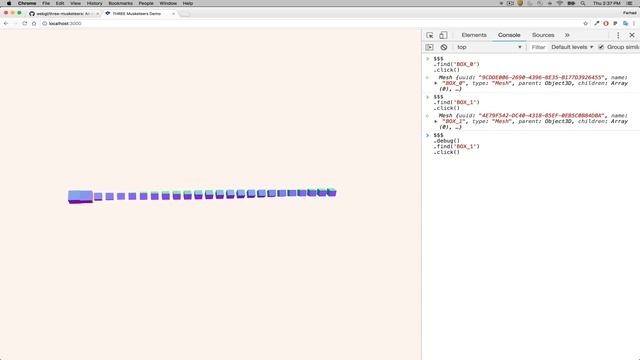
Task: Close the DevTools panel
Action: tap(632, 36)
